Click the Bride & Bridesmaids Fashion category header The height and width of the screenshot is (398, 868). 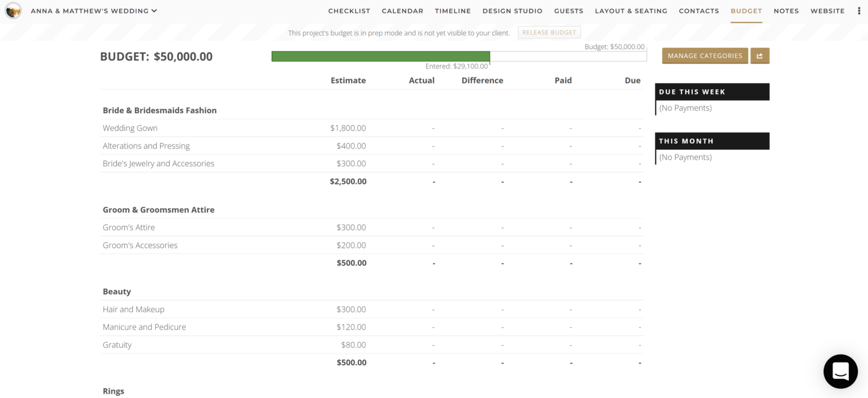[159, 110]
